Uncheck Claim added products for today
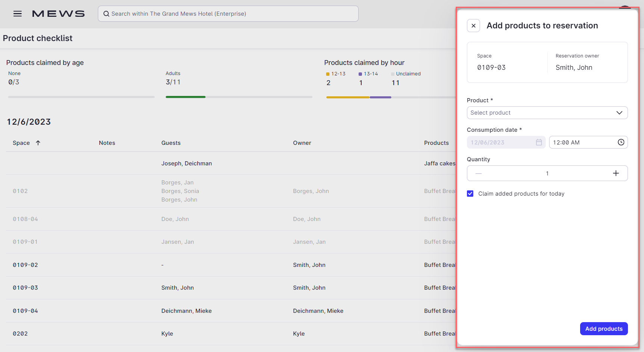644x352 pixels. [x=470, y=193]
